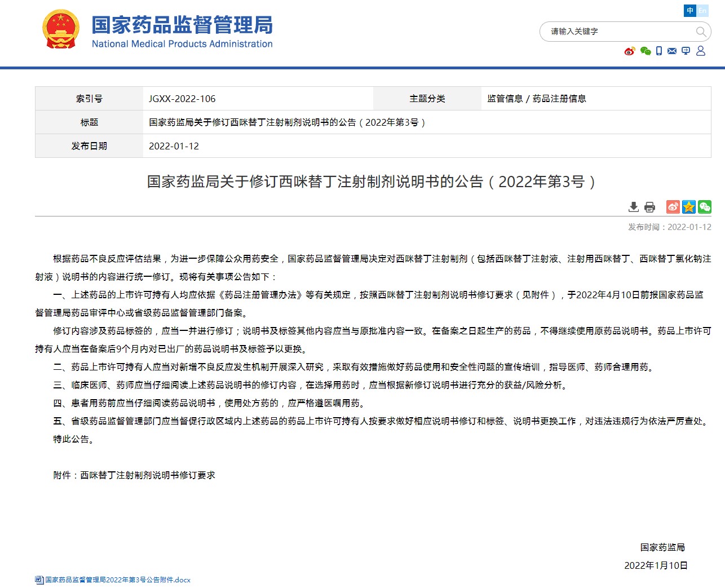The height and width of the screenshot is (588, 725).
Task: Share to WeChat via the green square icon
Action: pyautogui.click(x=705, y=207)
